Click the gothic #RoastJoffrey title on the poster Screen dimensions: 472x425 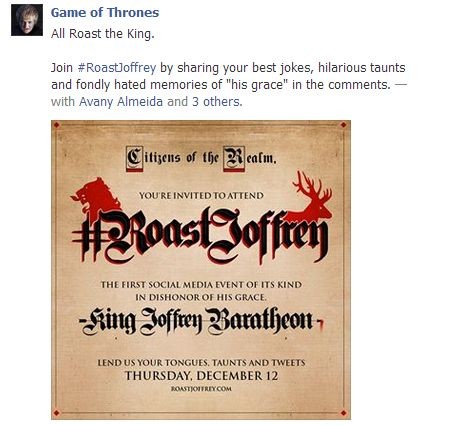coord(200,236)
